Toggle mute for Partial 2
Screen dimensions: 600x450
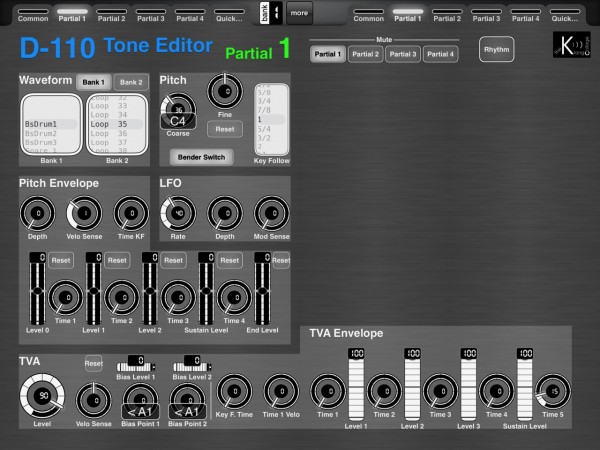click(365, 54)
